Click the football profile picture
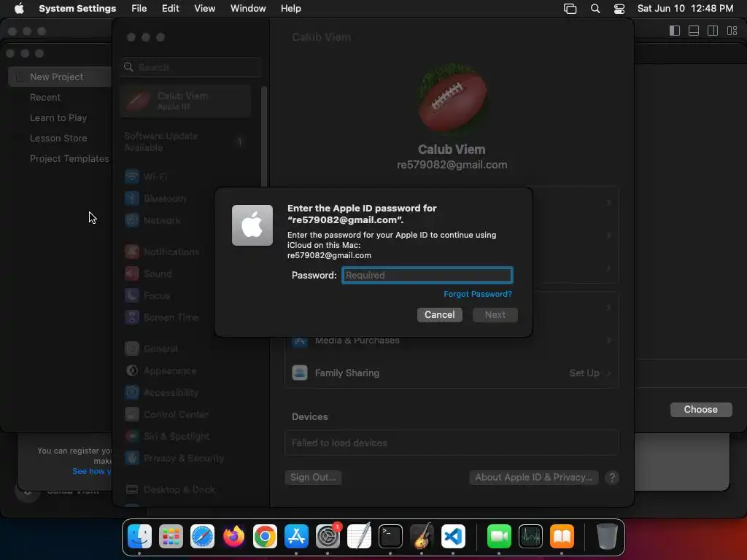This screenshot has height=560, width=747. pos(452,98)
